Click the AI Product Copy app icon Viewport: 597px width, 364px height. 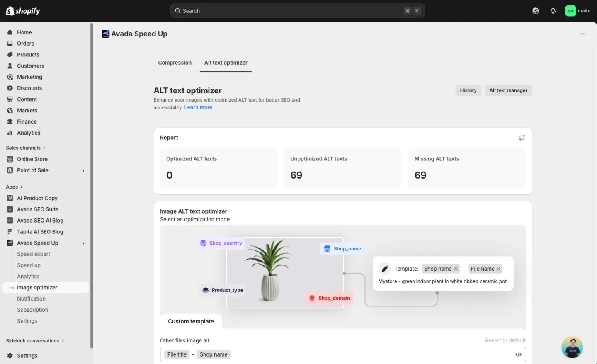click(10, 198)
